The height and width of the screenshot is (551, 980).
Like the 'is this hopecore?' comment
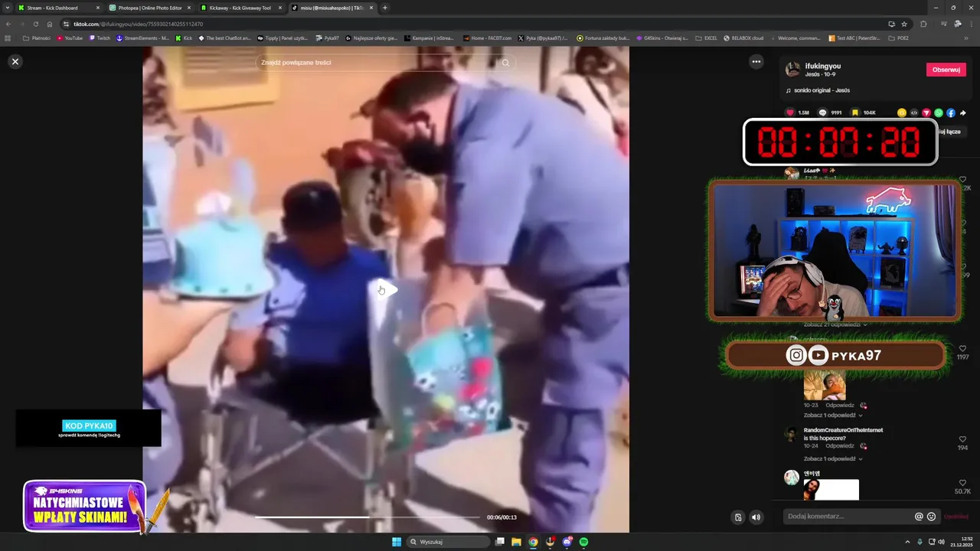(x=962, y=439)
